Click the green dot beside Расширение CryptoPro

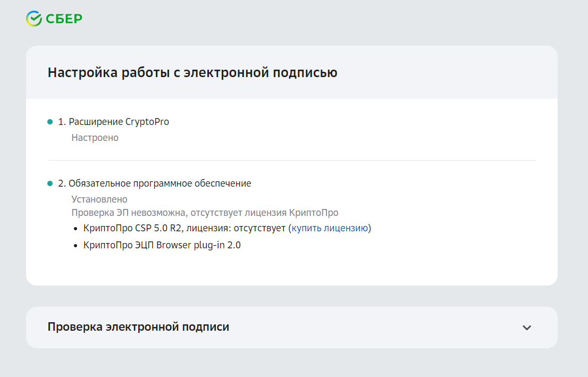[x=50, y=122]
